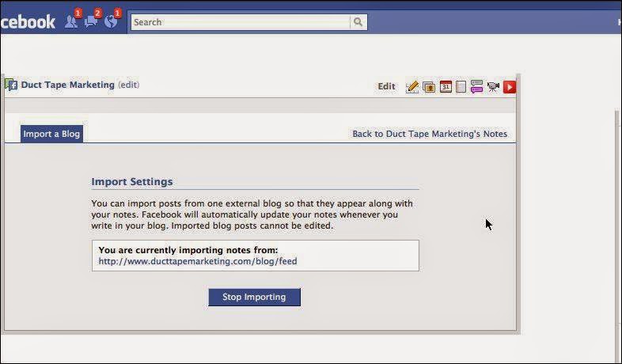
Task: Click the pencil edit page icon
Action: pos(412,87)
